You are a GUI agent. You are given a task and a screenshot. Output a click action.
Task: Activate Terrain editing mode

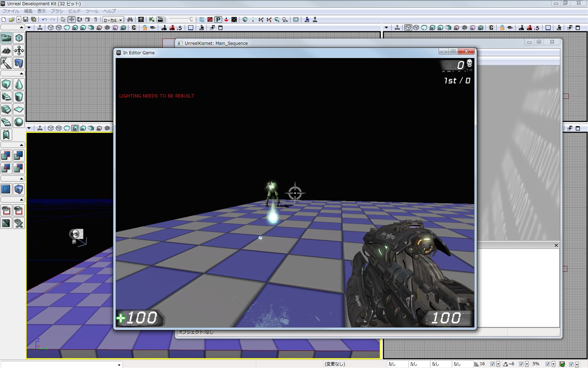[6, 51]
